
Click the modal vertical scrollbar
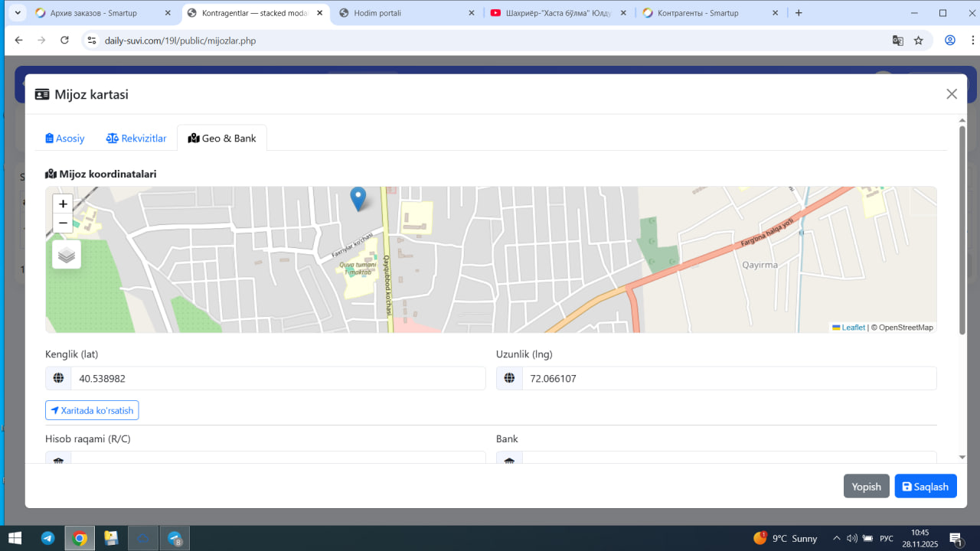click(x=962, y=230)
